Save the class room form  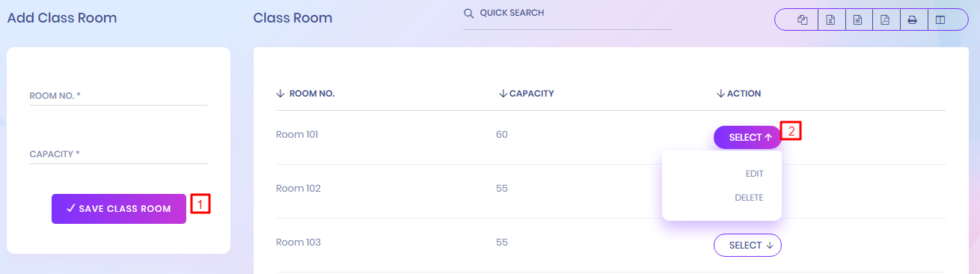click(119, 209)
